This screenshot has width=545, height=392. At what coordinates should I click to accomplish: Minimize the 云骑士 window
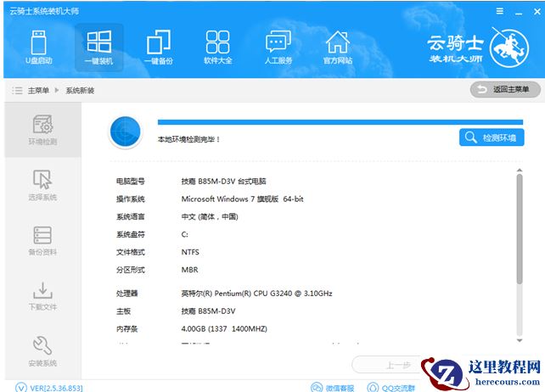(519, 12)
